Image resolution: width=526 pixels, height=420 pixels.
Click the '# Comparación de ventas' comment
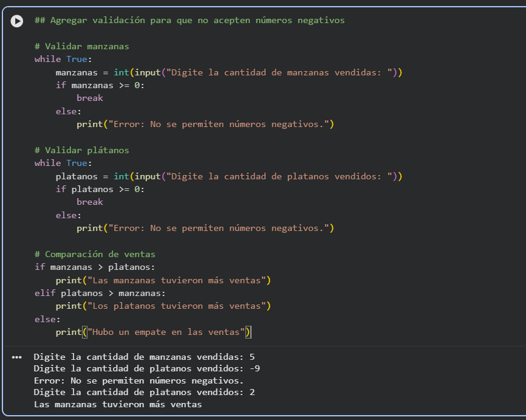click(95, 254)
